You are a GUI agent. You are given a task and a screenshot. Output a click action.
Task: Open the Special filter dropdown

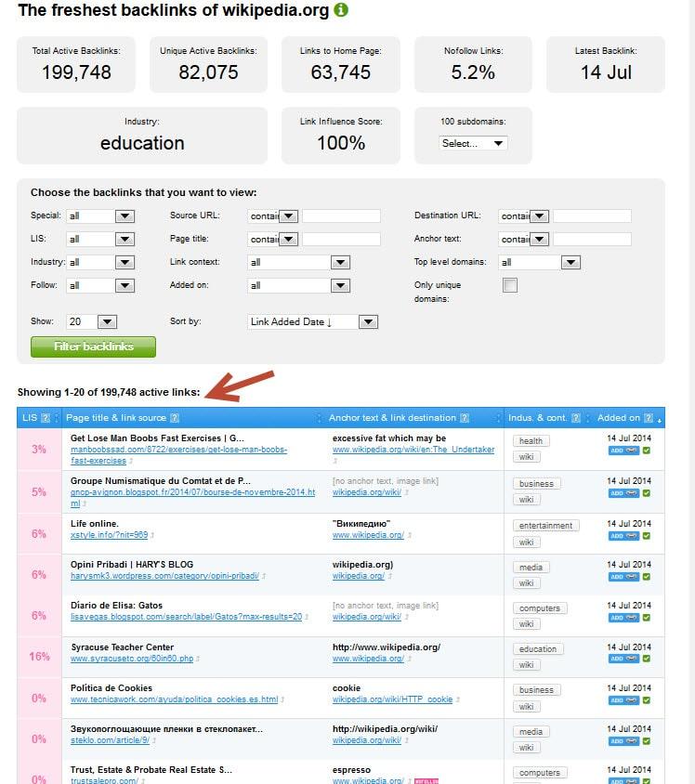coord(100,216)
